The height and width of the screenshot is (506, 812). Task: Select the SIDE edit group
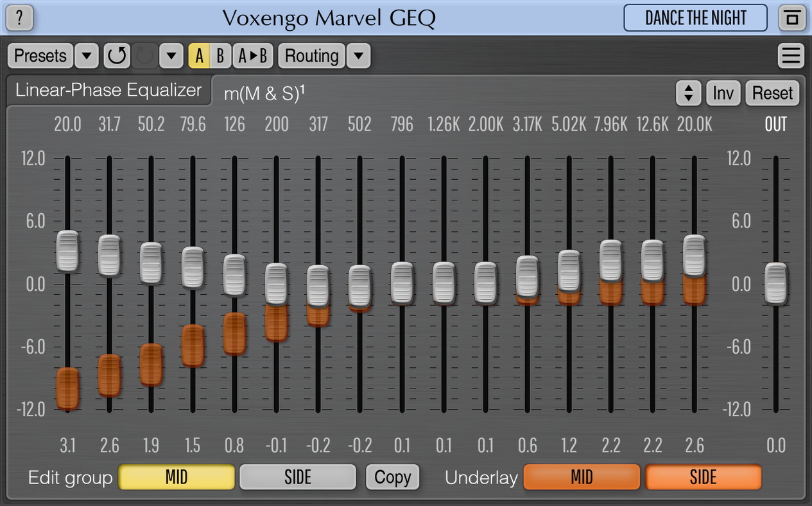click(x=297, y=477)
